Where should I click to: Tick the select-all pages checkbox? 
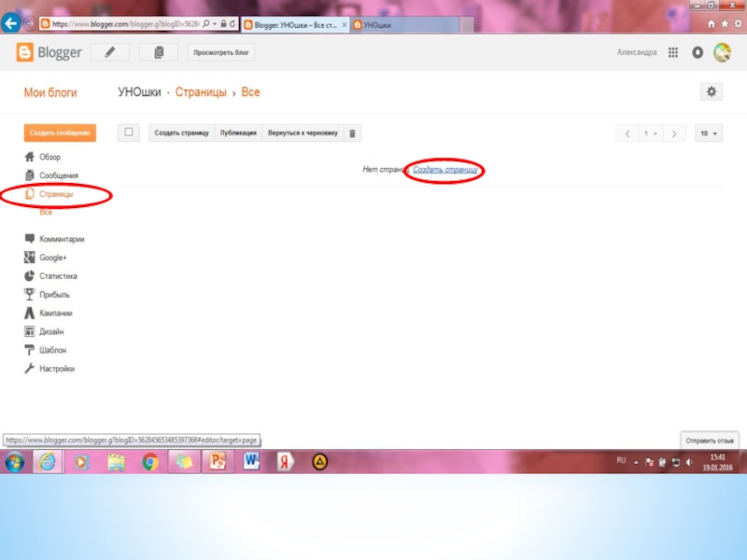(129, 133)
